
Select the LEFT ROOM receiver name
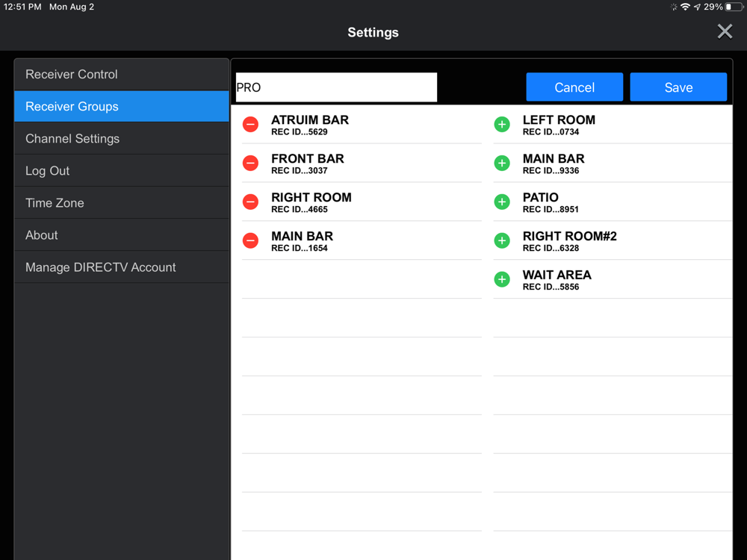pos(559,120)
